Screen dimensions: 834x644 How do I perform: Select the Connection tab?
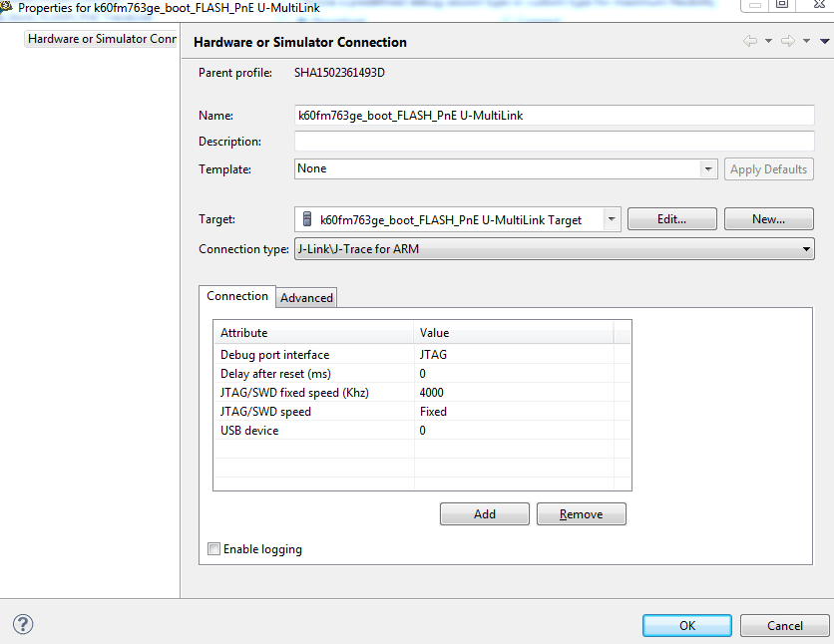tap(237, 296)
